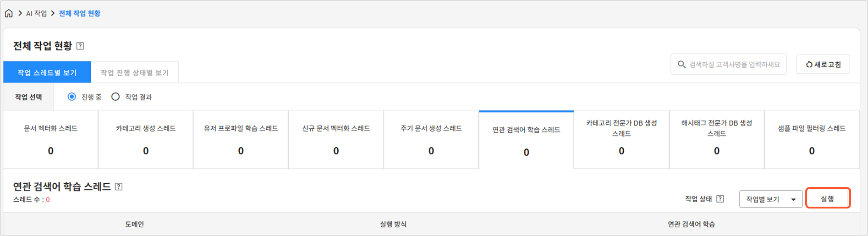The height and width of the screenshot is (236, 868).
Task: Open the 유저 프로파일 학습 스레드 card
Action: tap(241, 139)
